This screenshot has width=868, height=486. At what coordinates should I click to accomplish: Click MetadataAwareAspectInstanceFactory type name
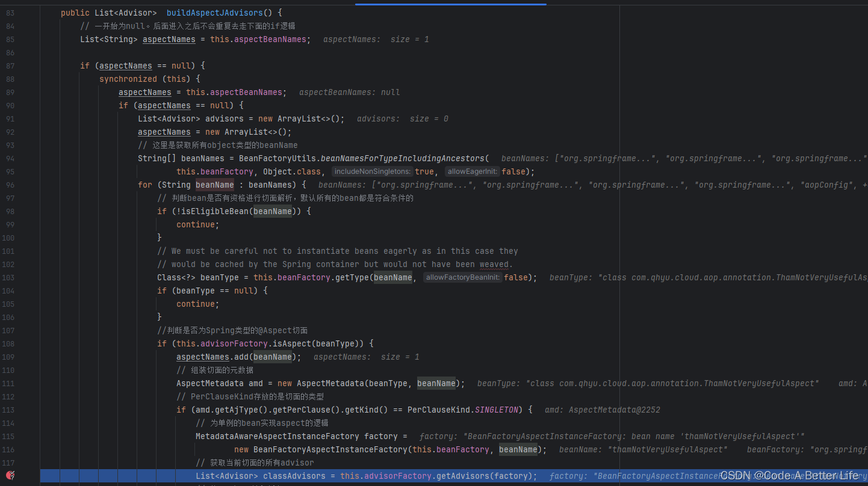[x=277, y=436]
